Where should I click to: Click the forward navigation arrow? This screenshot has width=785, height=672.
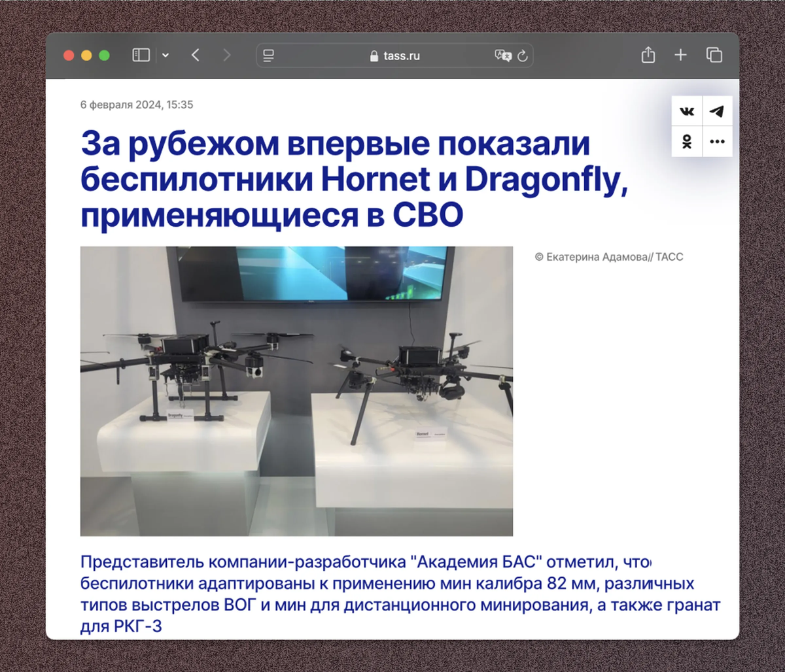click(x=226, y=56)
